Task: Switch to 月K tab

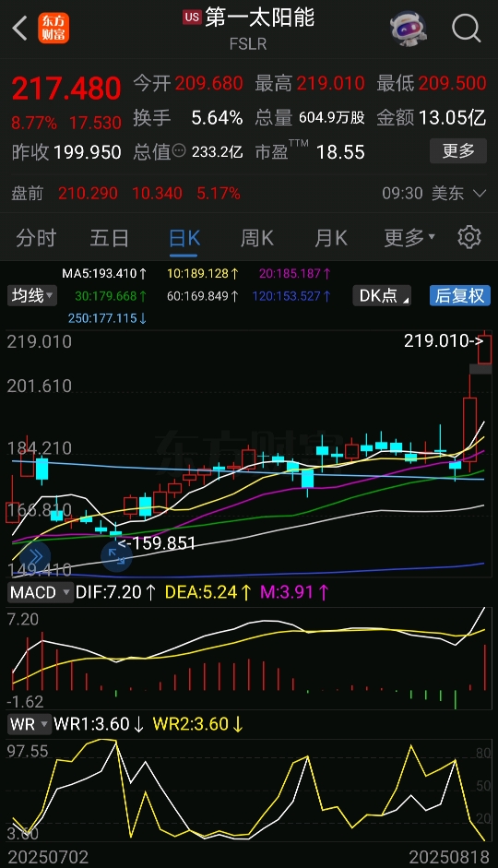Action: click(331, 238)
